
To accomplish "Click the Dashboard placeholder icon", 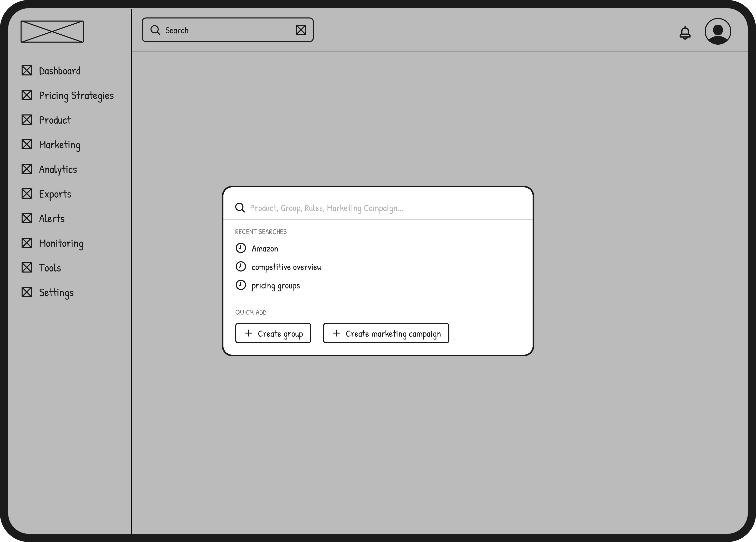I will (27, 70).
